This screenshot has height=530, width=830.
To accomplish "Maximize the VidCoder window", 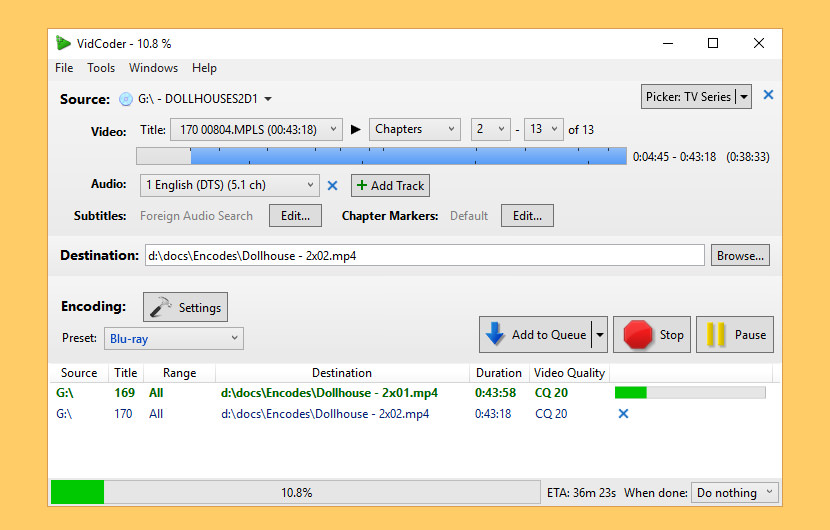I will tap(713, 43).
